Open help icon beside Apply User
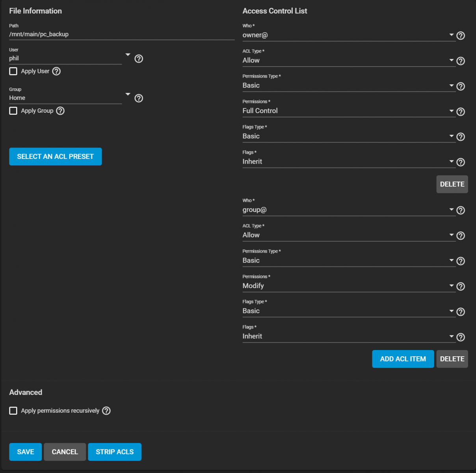This screenshot has height=473, width=476. click(56, 71)
